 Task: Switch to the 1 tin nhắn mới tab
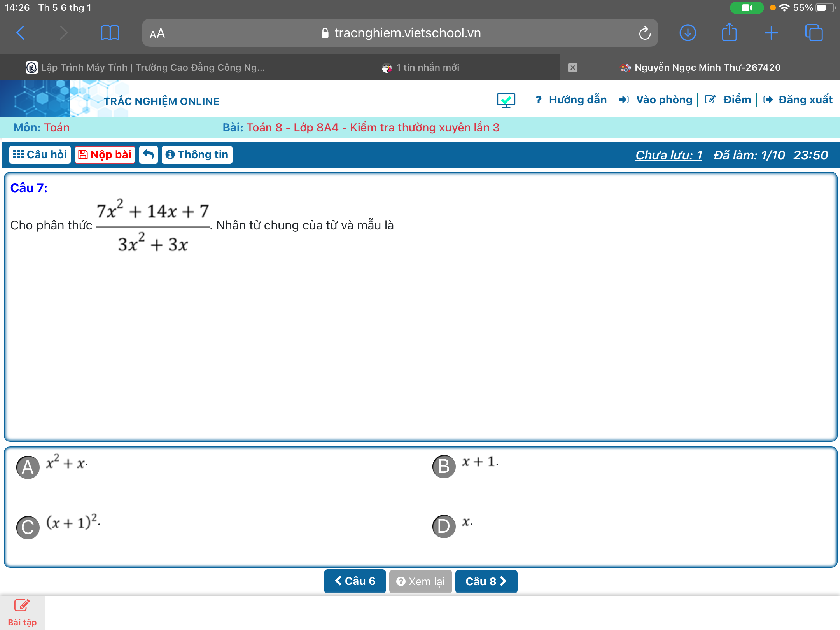click(420, 67)
